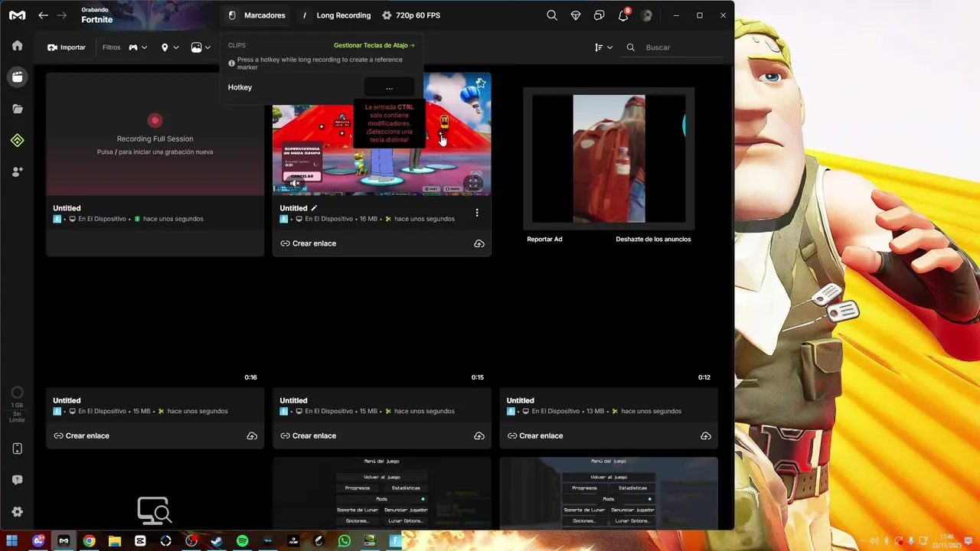Expand the highlighted clip preview to fullscreen
Image resolution: width=980 pixels, height=551 pixels.
(473, 183)
